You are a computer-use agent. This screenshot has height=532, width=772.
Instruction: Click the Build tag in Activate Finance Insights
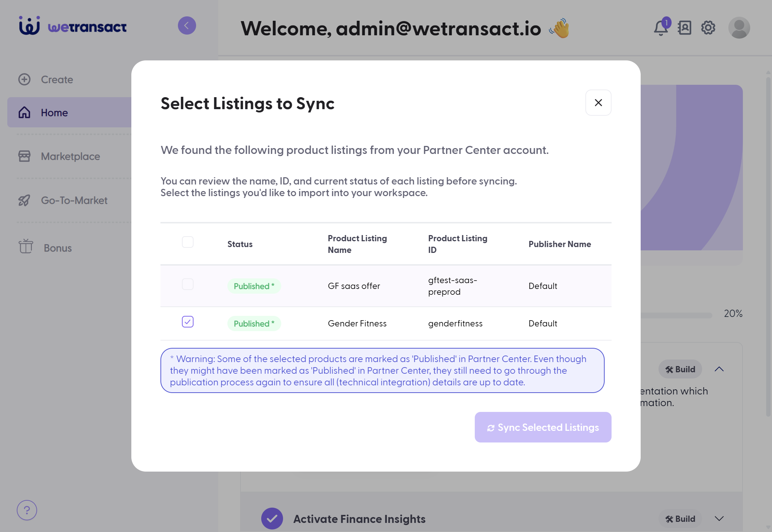(680, 519)
